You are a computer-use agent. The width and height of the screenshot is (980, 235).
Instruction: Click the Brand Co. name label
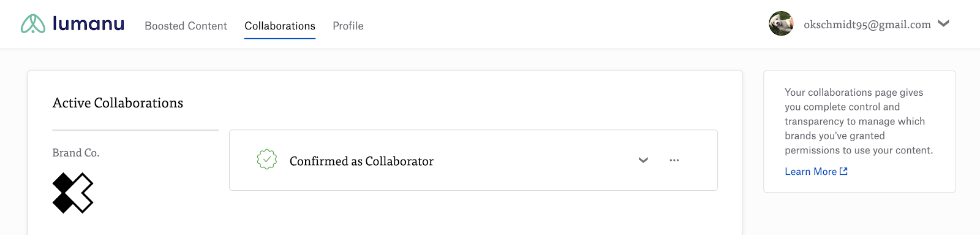click(x=76, y=153)
